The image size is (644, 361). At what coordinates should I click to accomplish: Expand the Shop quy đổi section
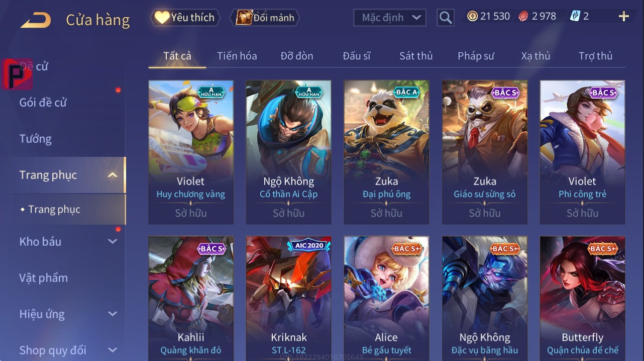113,350
